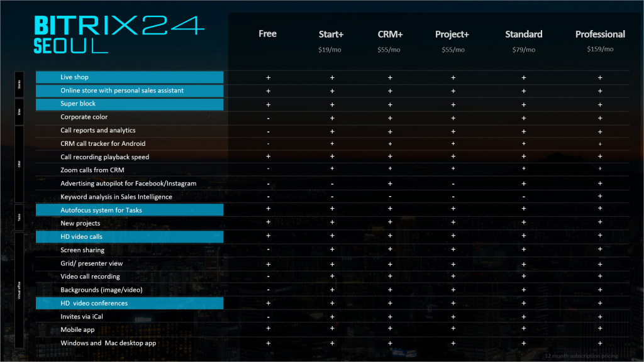This screenshot has width=644, height=362.
Task: Click the Bitrix24 Seoul logo
Action: tap(119, 35)
